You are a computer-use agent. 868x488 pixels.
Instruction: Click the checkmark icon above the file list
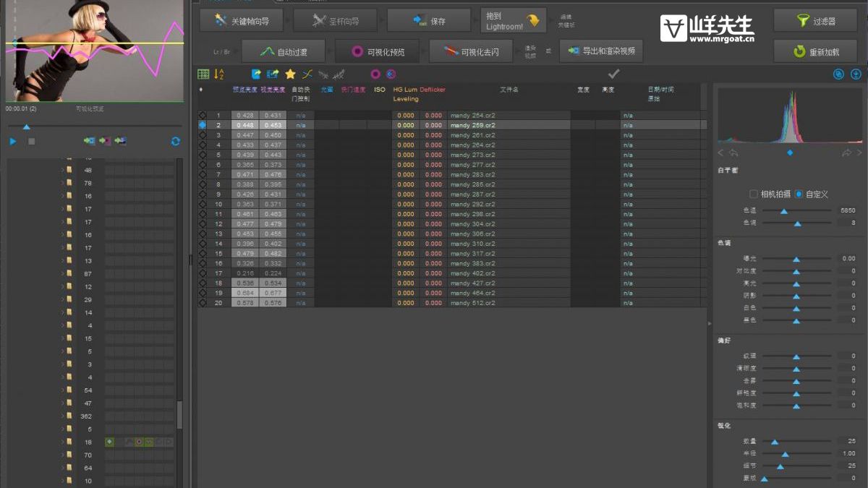point(614,74)
